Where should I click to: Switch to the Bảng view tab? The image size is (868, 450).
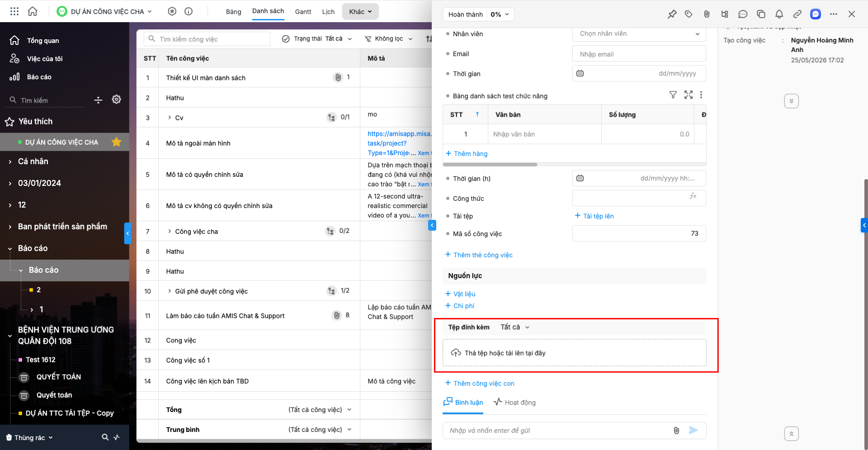(x=234, y=12)
